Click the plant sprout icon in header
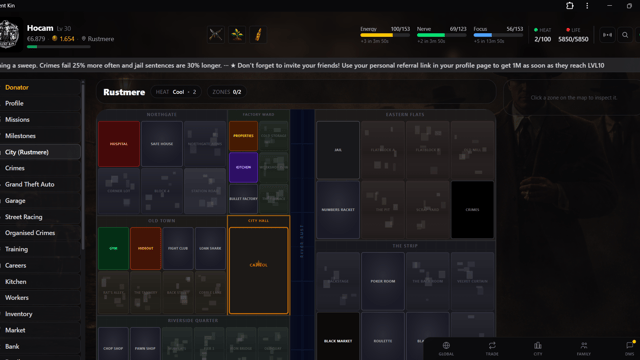Viewport: 640px width, 360px height. [237, 35]
